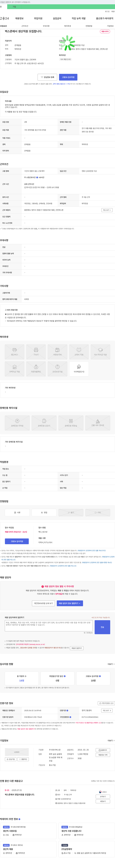
Task: Open the 채용정보 main menu
Action: (19, 19)
